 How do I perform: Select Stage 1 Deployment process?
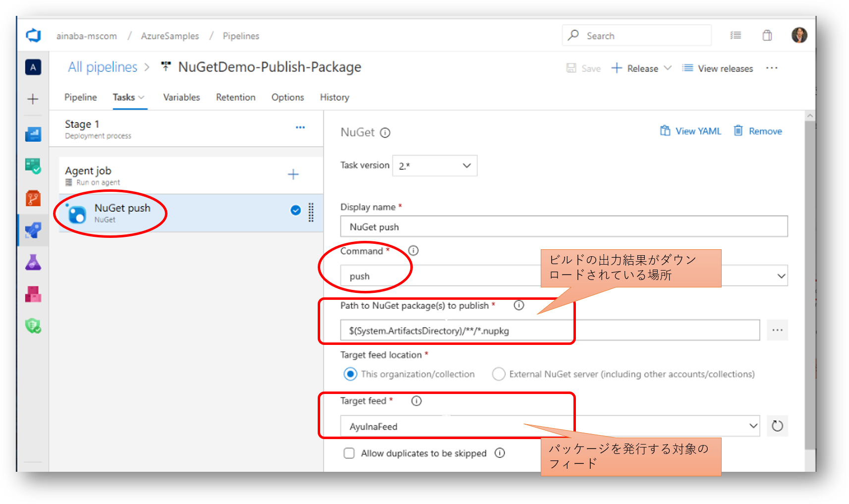186,129
